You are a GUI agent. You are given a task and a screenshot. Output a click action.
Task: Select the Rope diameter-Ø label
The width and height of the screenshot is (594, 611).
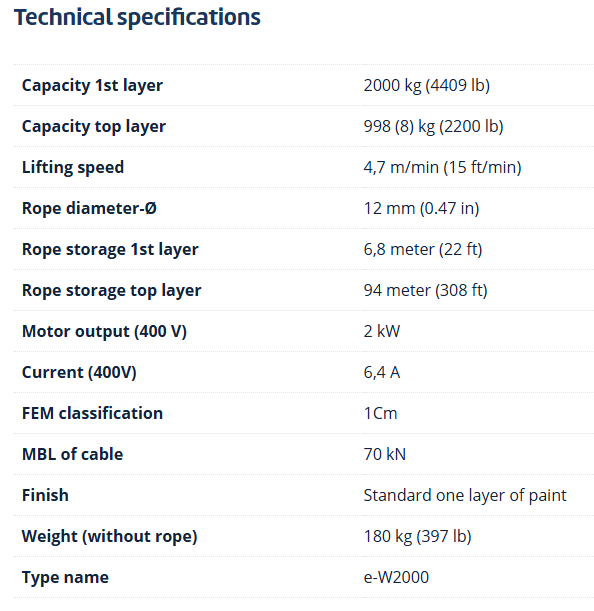tap(89, 208)
